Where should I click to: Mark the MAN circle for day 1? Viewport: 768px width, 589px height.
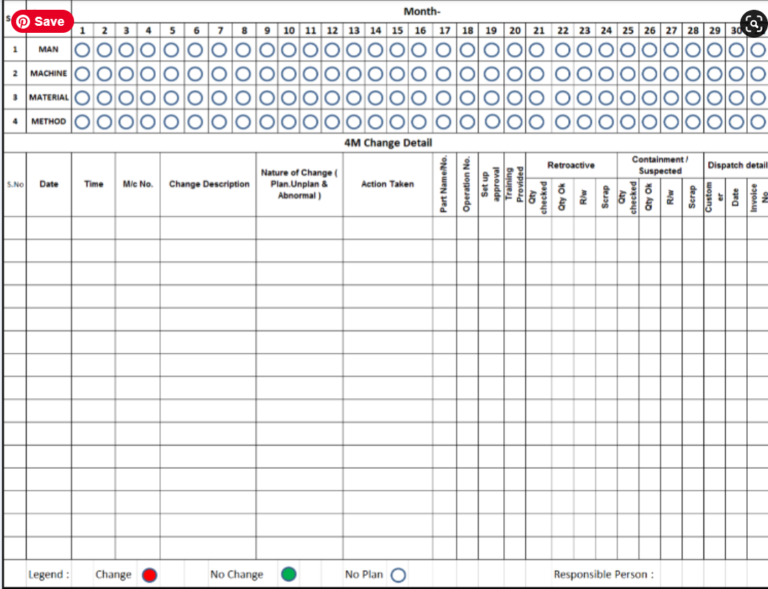pos(82,49)
